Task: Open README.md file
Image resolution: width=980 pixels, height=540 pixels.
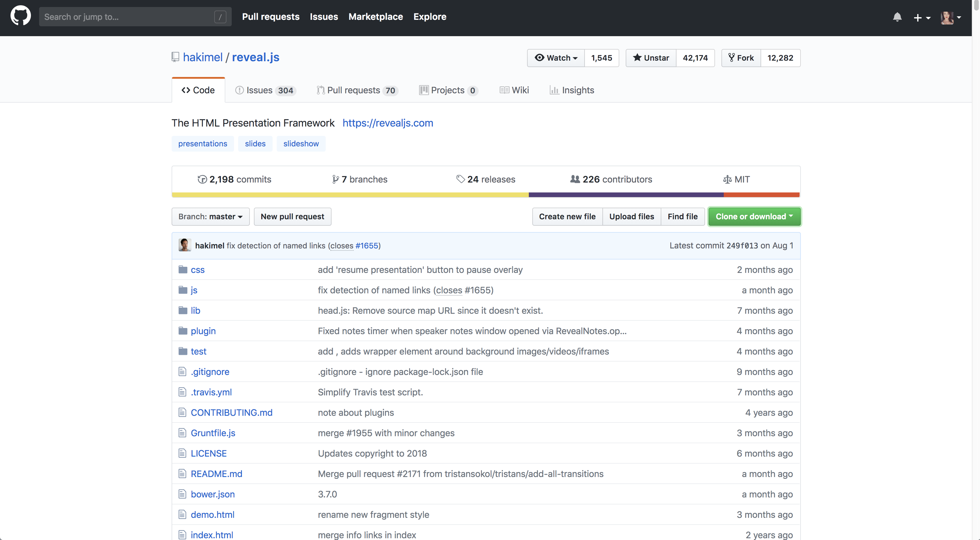Action: pyautogui.click(x=216, y=474)
